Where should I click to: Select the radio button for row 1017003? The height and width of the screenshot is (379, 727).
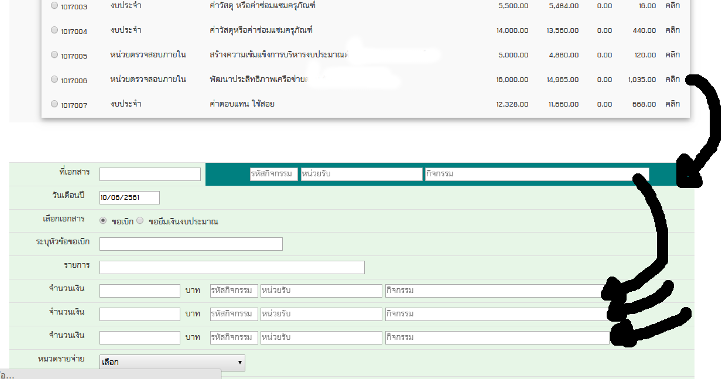click(x=54, y=6)
